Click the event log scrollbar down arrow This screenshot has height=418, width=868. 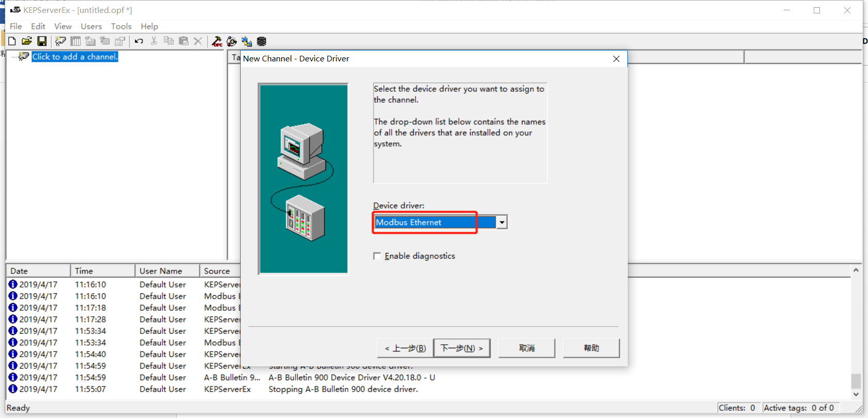856,394
